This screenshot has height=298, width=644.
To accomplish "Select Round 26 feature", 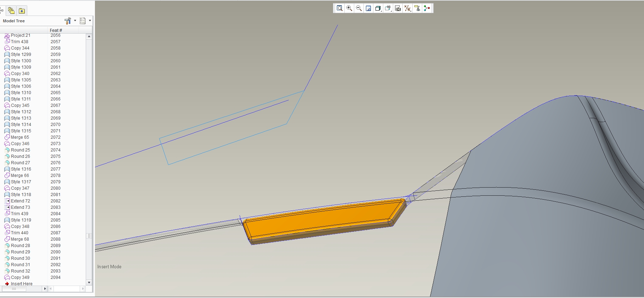I will point(21,156).
